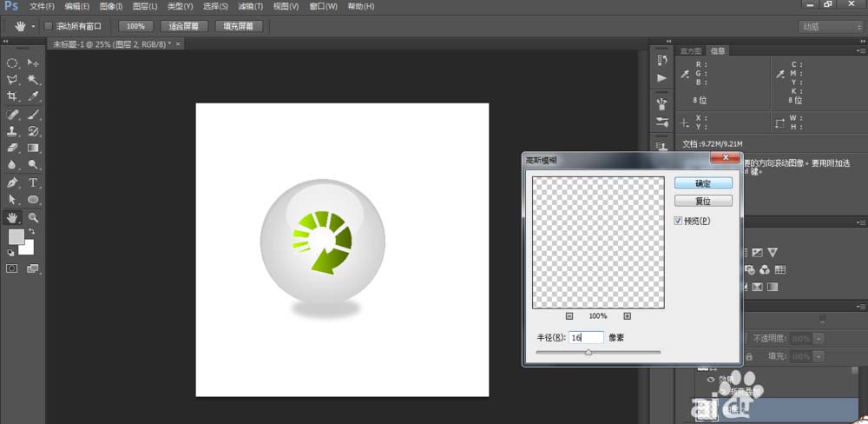
Task: Open the Info panel flyout menu
Action: click(859, 50)
